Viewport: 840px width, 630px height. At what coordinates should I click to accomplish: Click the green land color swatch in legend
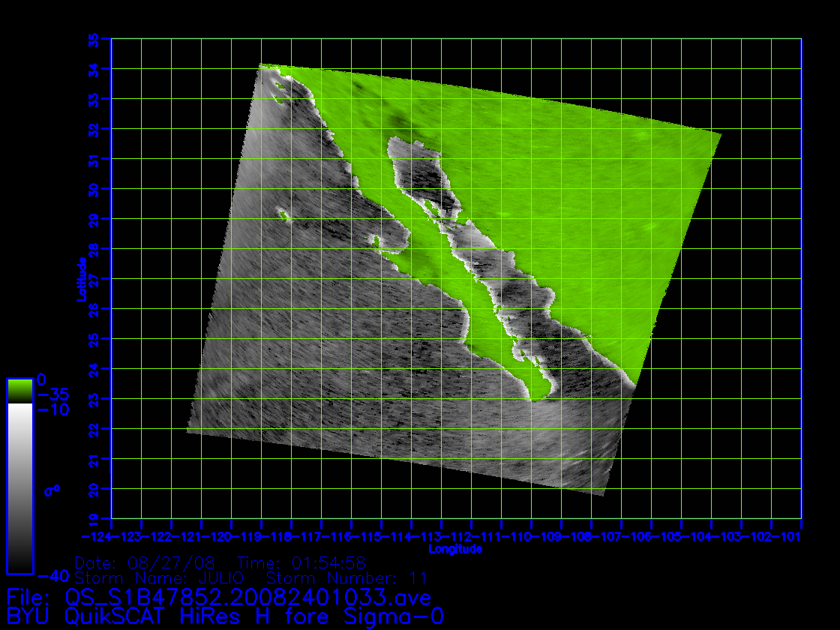tap(19, 390)
